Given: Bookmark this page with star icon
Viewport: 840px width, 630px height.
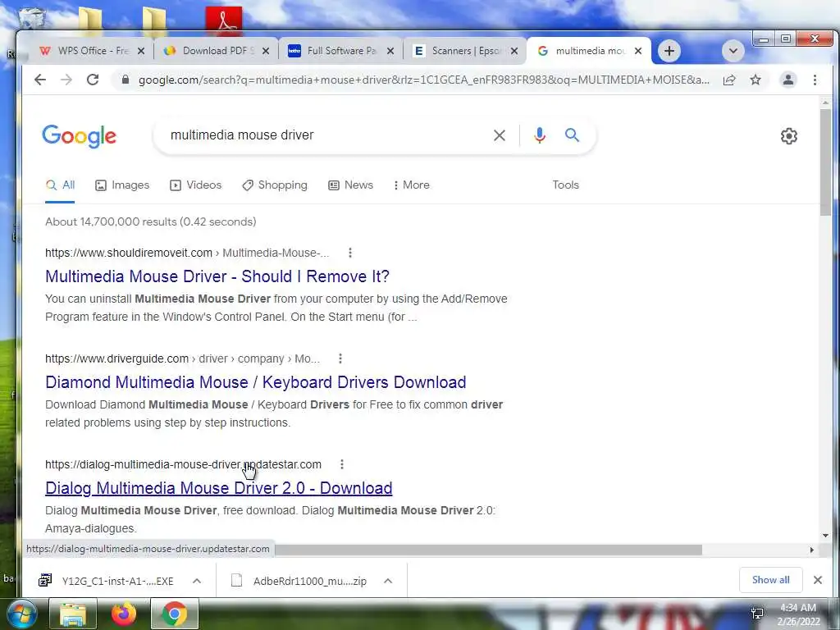Looking at the screenshot, I should coord(756,80).
